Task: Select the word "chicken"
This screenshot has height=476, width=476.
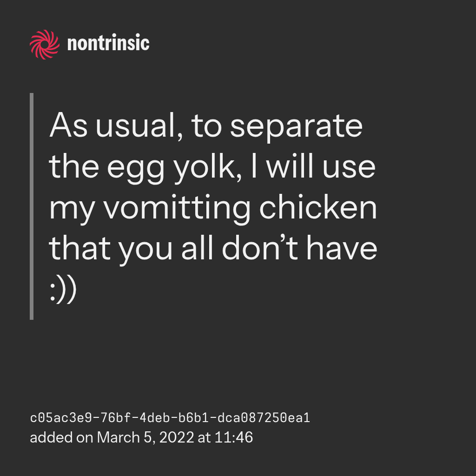Action: tap(318, 208)
